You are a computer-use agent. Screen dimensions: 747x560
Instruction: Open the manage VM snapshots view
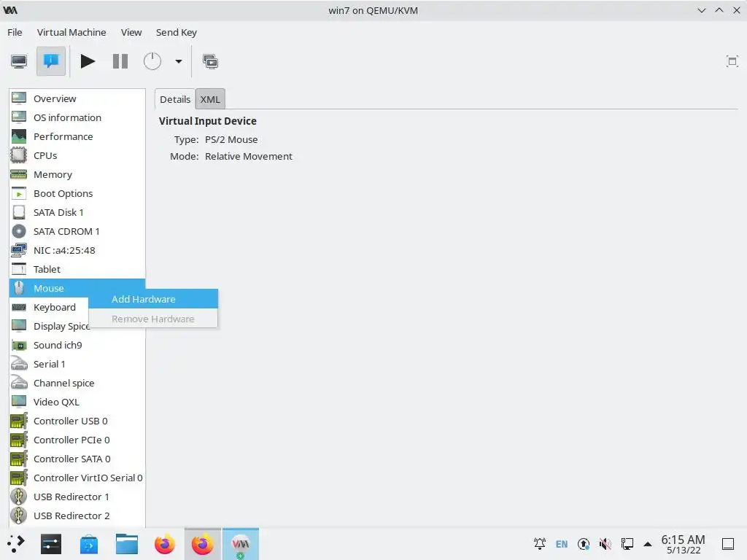(x=210, y=61)
